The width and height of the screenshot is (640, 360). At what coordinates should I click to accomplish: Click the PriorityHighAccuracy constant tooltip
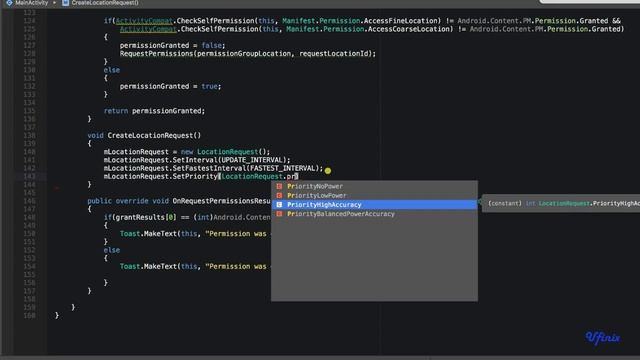[x=561, y=203]
